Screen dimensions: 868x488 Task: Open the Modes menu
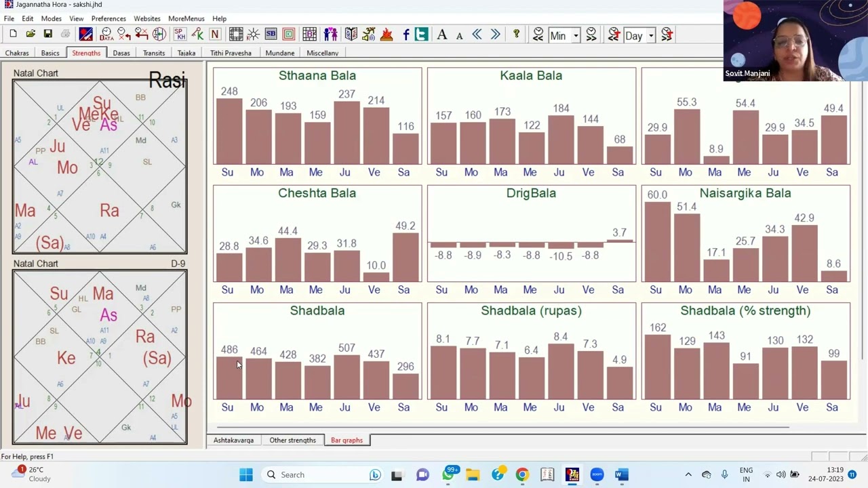click(x=51, y=18)
